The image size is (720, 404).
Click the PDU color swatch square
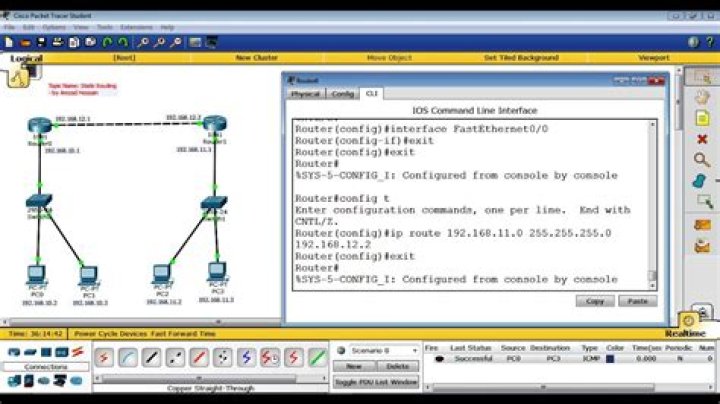(x=610, y=359)
